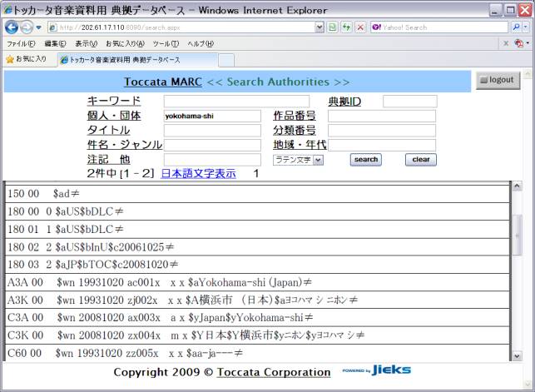Click the row C3A 00 $yJapan$yYokohama-shi
This screenshot has width=535, height=392.
pyautogui.click(x=257, y=318)
